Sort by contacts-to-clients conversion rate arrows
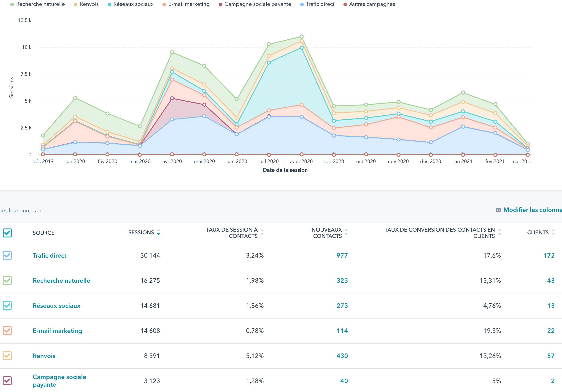This screenshot has height=392, width=562. click(499, 232)
